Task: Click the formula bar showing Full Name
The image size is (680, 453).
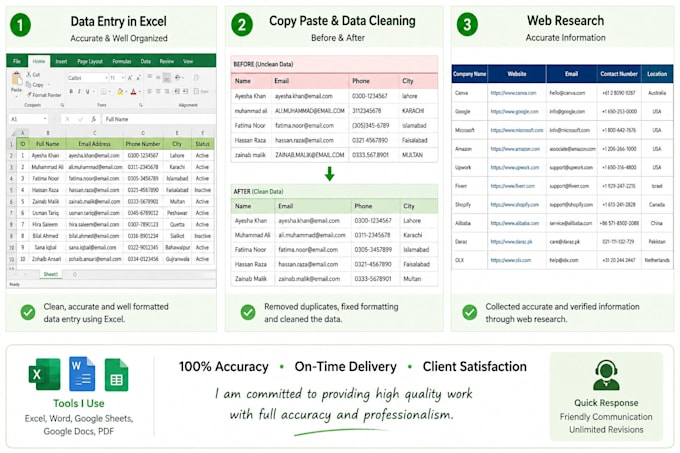Action: (159, 119)
